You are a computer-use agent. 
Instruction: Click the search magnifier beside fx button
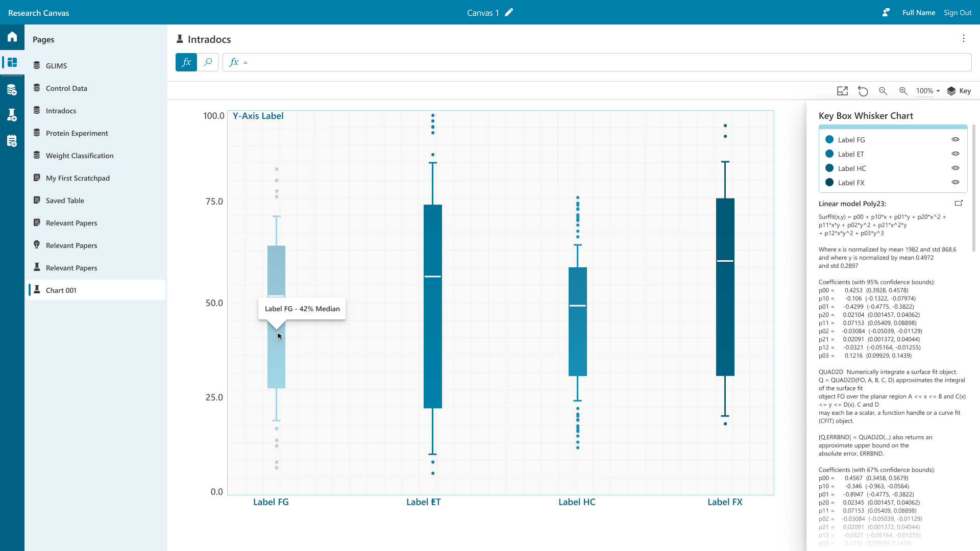click(x=208, y=62)
